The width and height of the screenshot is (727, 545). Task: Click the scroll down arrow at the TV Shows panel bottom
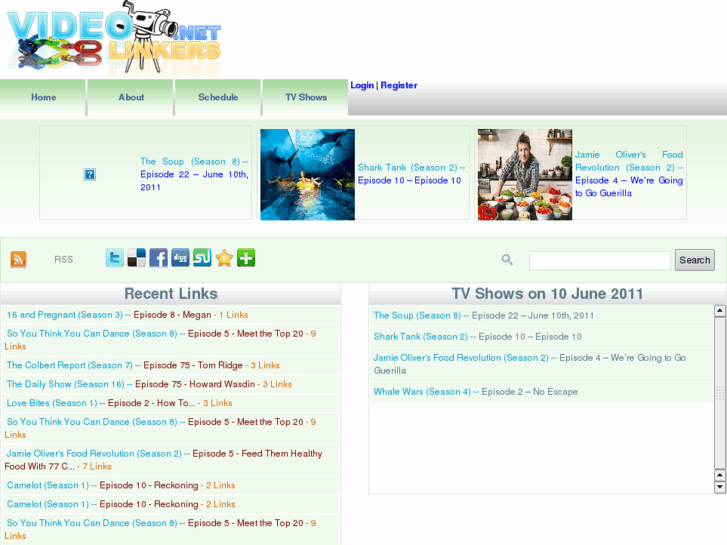tap(720, 487)
